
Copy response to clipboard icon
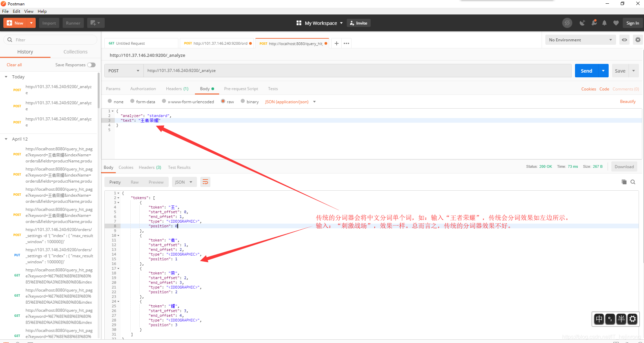click(624, 182)
